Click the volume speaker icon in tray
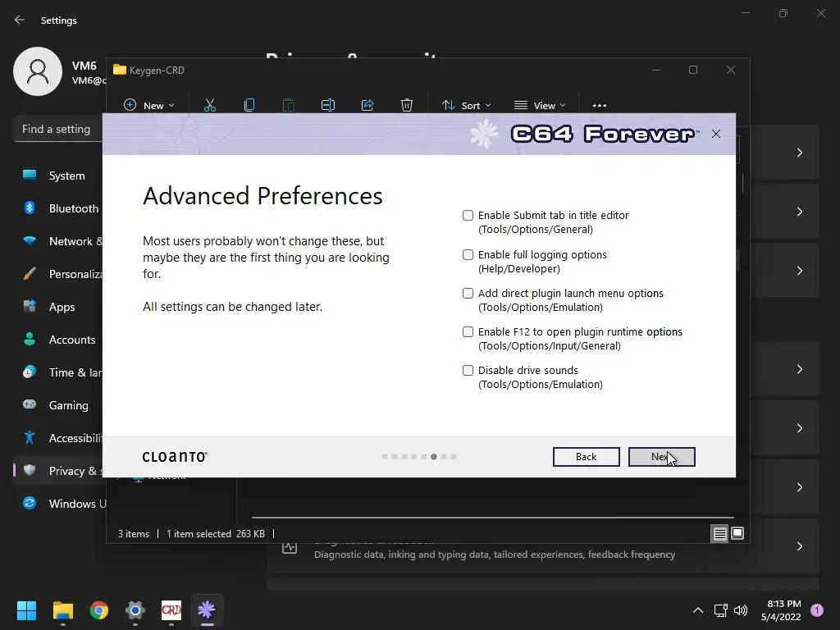 coord(741,610)
